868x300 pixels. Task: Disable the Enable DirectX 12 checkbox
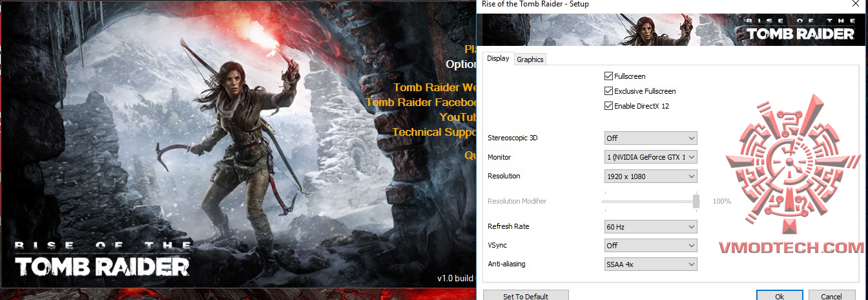608,106
